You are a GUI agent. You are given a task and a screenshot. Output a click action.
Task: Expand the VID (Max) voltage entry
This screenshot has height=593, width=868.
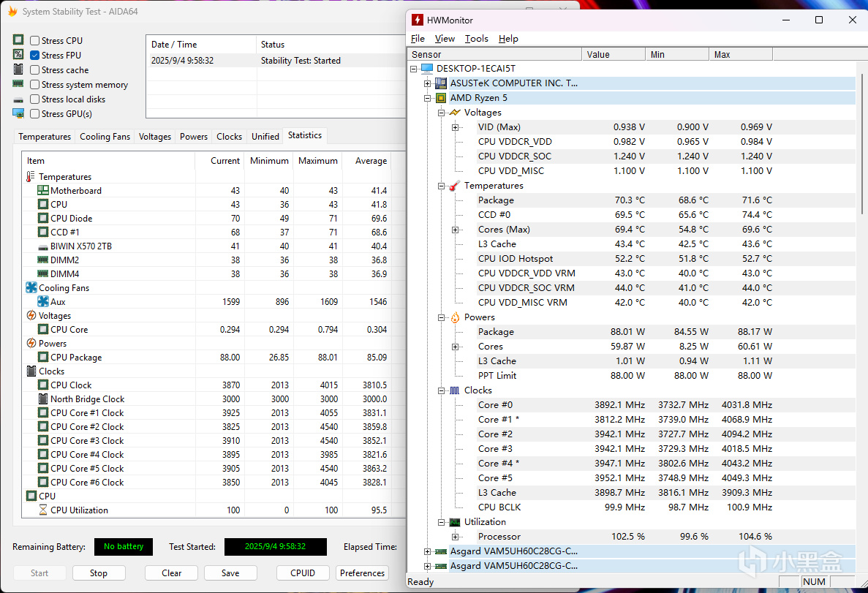point(455,127)
